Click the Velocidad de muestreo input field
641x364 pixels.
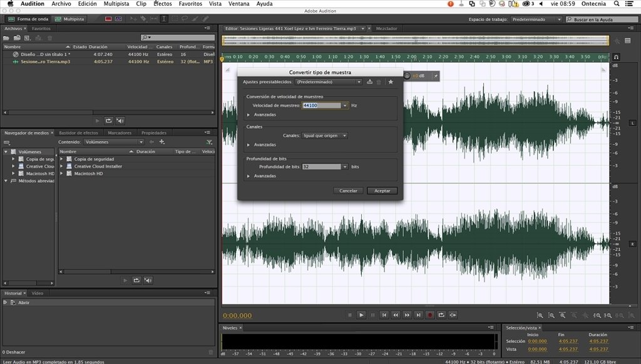(x=321, y=106)
